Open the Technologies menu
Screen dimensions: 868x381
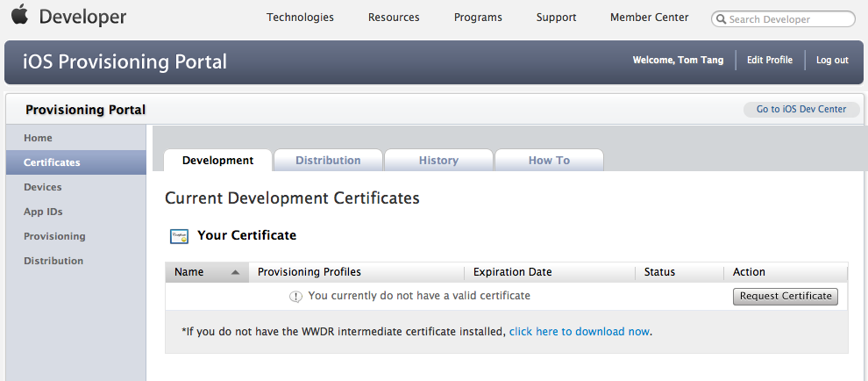[x=300, y=18]
